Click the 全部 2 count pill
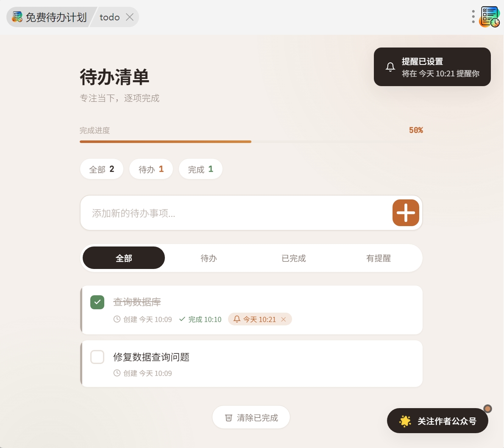The height and width of the screenshot is (448, 504). tap(102, 169)
